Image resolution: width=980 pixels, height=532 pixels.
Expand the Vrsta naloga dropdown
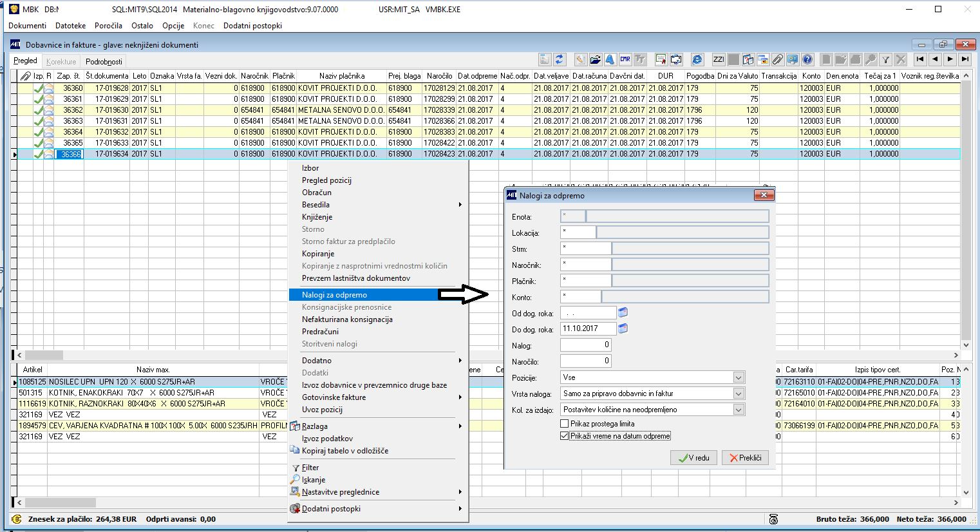[x=739, y=394]
